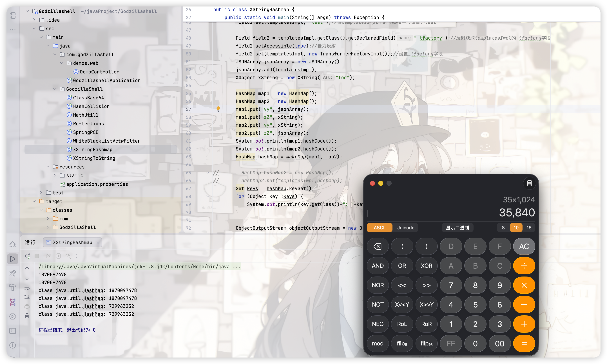Viewport: 607px width, 364px height.
Task: Close the XStringHashmap run tab
Action: pyautogui.click(x=98, y=242)
